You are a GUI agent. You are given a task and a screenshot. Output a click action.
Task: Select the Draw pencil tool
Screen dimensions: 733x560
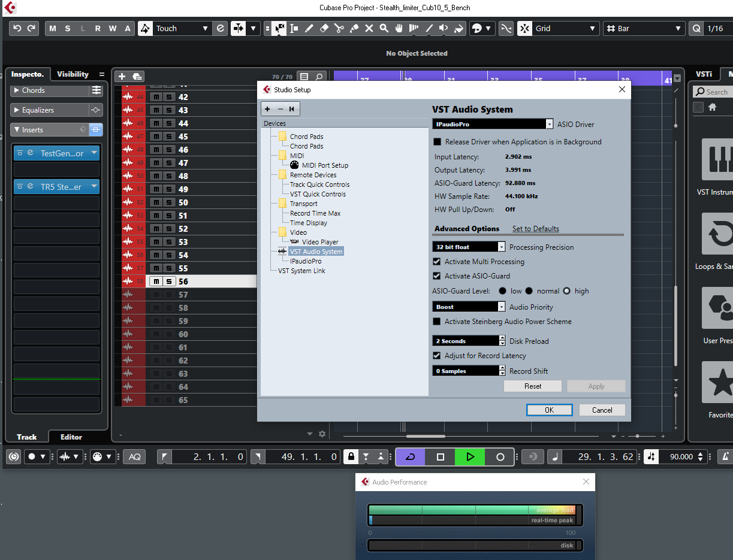(x=309, y=28)
